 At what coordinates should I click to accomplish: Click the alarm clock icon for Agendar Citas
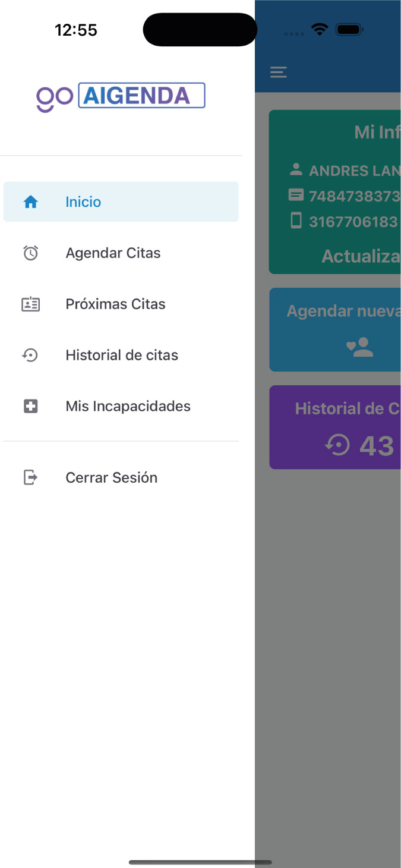pyautogui.click(x=30, y=253)
